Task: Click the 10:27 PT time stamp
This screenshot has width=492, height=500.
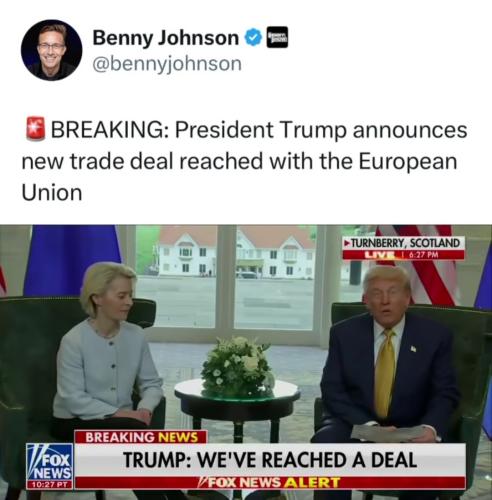Action: [50, 485]
